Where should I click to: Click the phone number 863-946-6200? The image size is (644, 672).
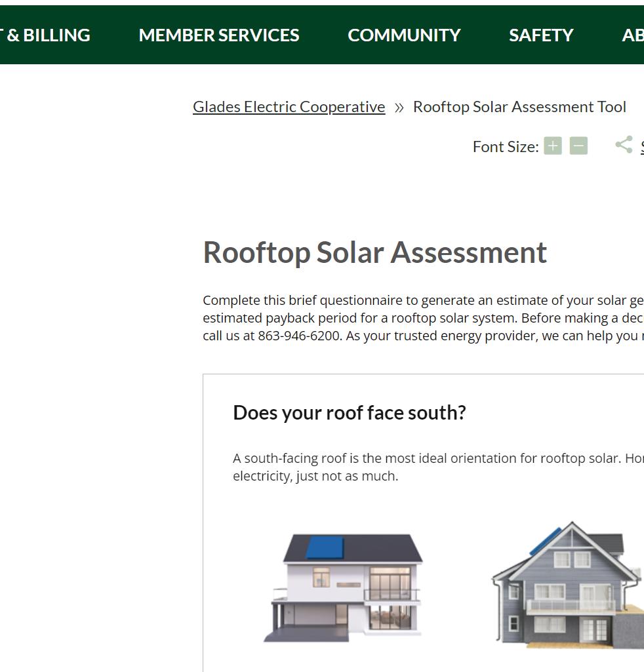coord(300,336)
